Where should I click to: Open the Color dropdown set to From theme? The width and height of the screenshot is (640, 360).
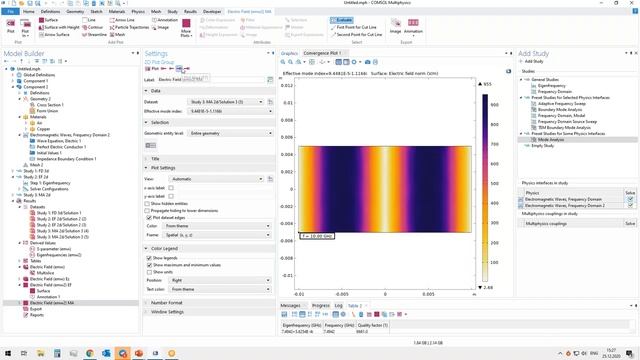click(217, 226)
